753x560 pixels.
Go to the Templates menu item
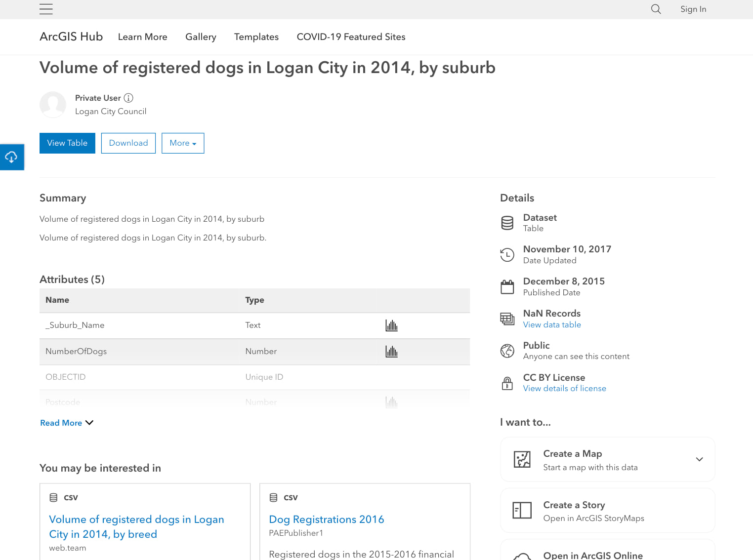pyautogui.click(x=256, y=37)
